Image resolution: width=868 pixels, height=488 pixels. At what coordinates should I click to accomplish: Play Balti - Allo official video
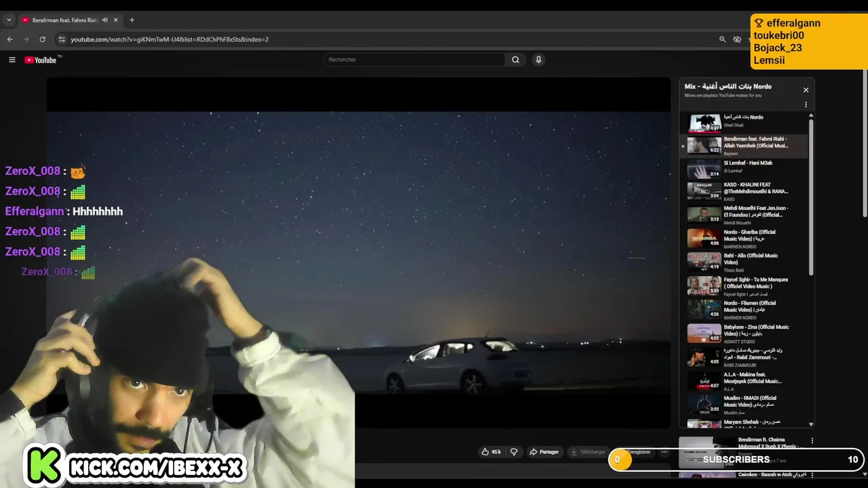click(743, 262)
